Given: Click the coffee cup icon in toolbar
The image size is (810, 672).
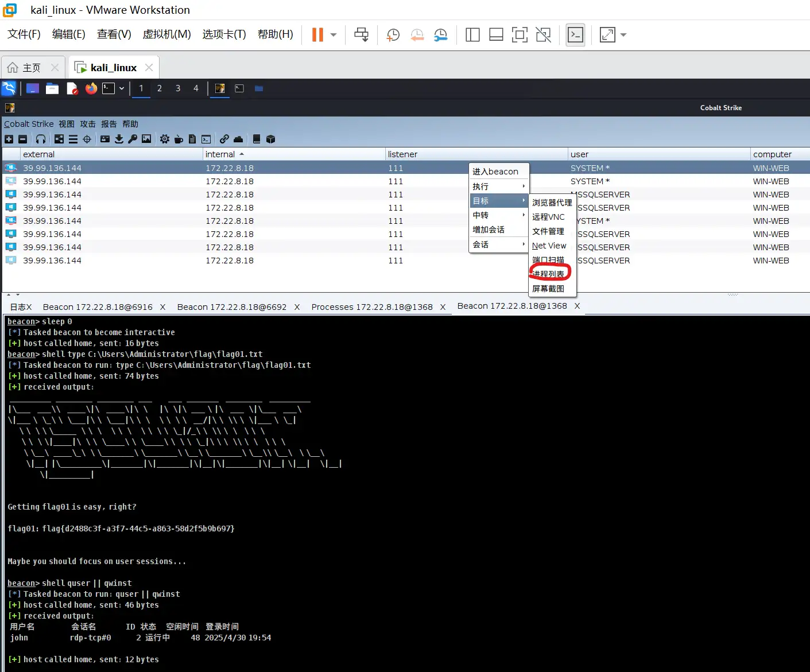Looking at the screenshot, I should [x=179, y=139].
